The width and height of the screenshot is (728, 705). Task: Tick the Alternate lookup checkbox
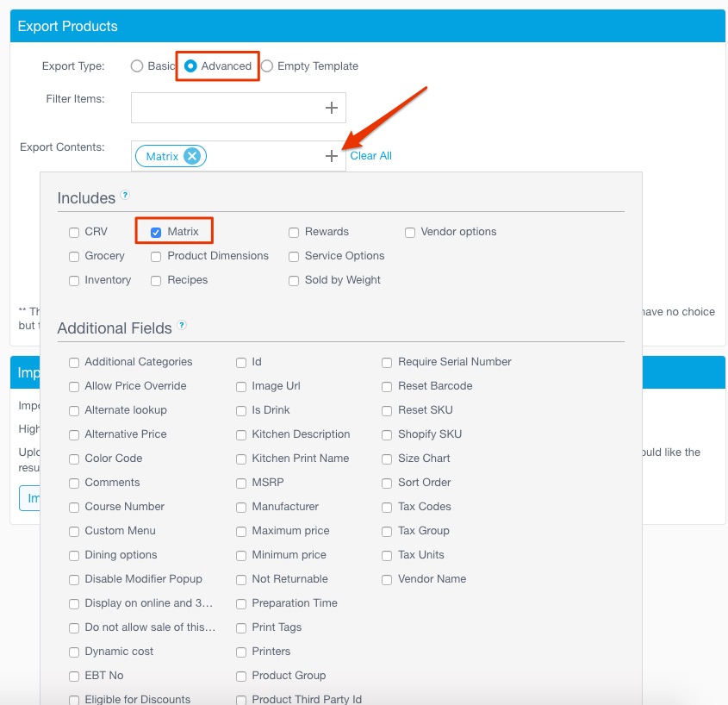(74, 410)
